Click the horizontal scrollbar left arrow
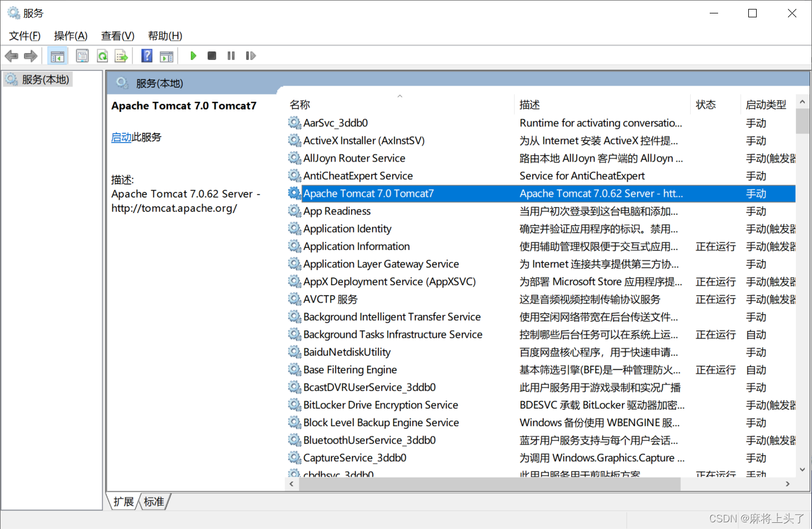 pos(292,484)
